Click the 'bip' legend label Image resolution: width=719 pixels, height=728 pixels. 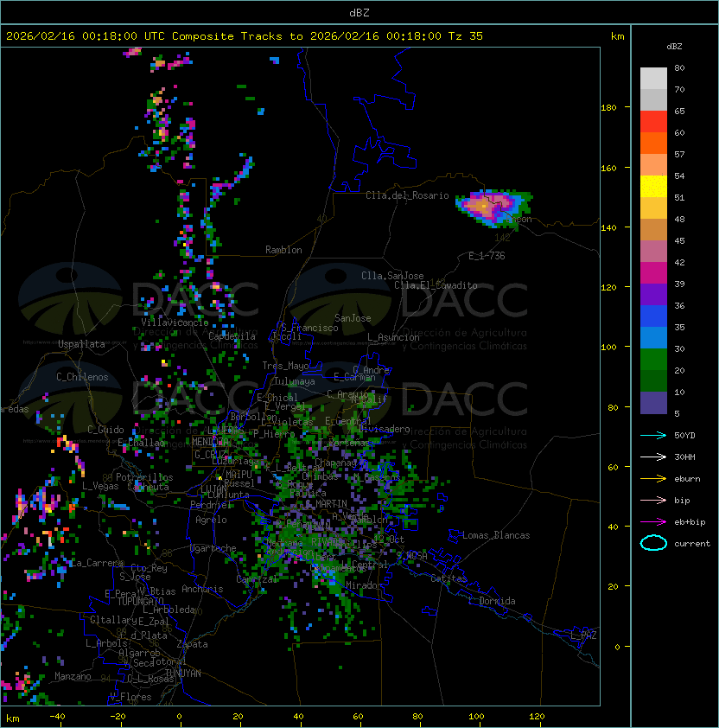tap(682, 500)
